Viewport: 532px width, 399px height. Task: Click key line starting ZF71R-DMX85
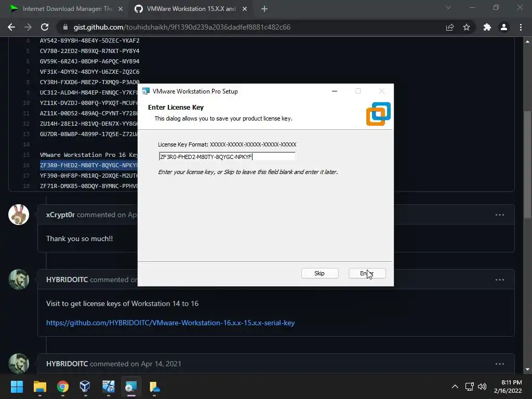(88, 186)
